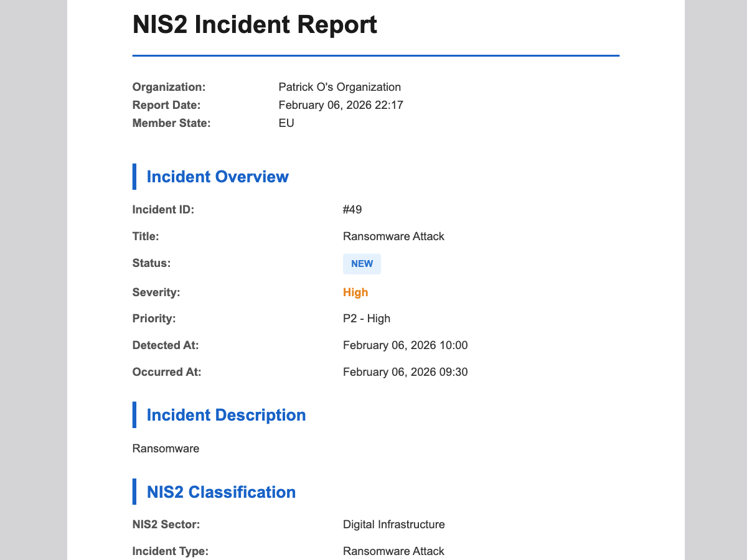Click the Organization field label
747x560 pixels.
[x=169, y=87]
